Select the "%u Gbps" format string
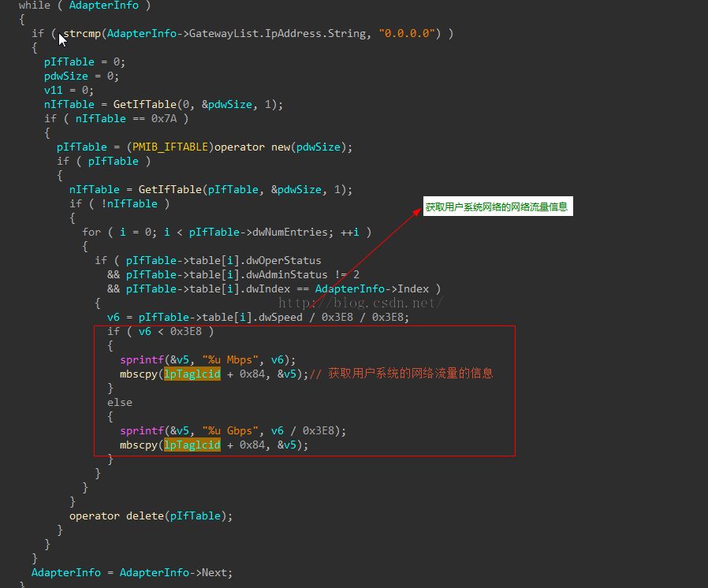Viewport: 708px width, 588px height. coord(230,430)
